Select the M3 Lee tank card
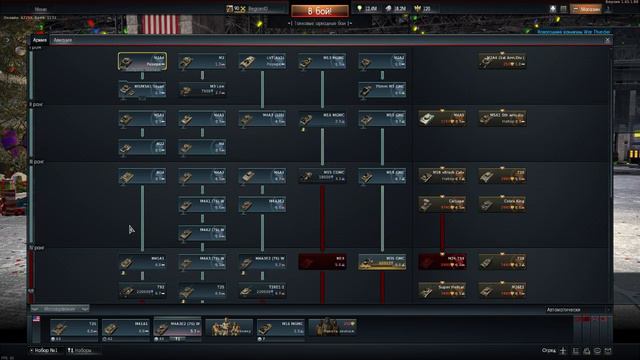The height and width of the screenshot is (360, 640). 202,90
